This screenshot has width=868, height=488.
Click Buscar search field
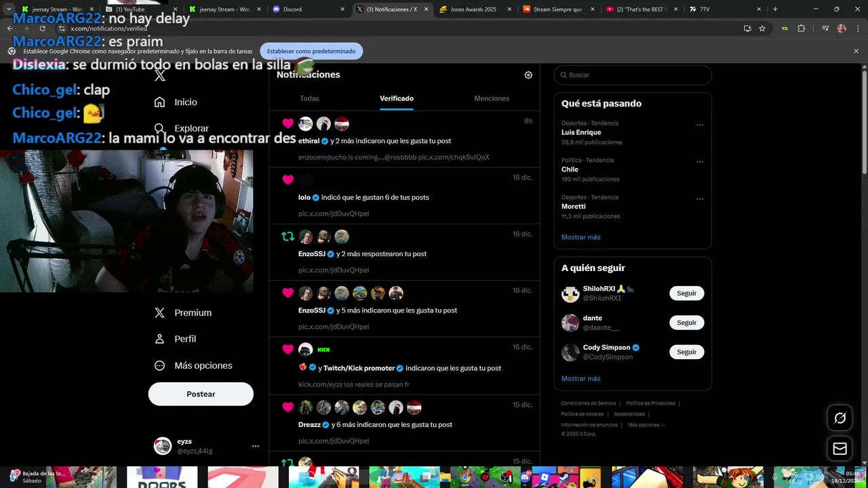coord(633,75)
